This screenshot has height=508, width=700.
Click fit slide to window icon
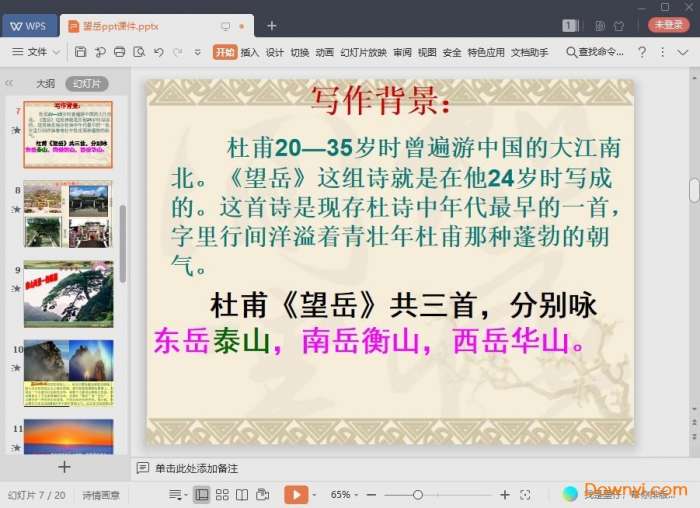[525, 495]
